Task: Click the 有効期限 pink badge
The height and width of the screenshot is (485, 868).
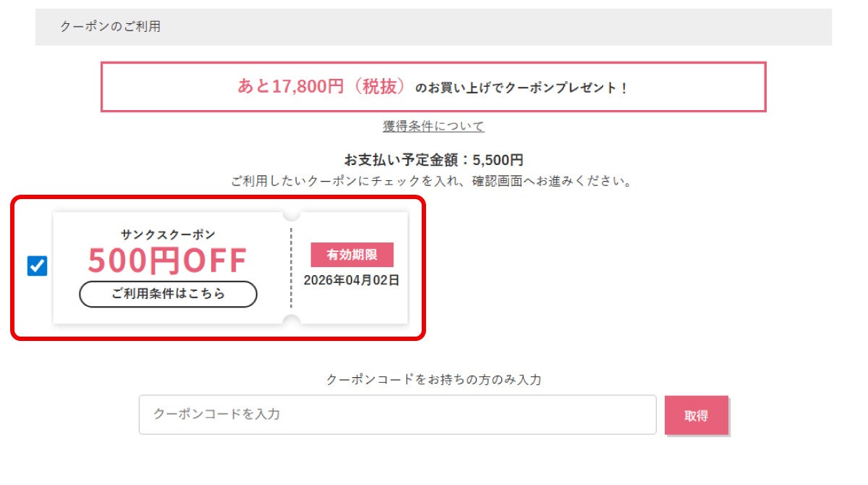Action: 352,255
